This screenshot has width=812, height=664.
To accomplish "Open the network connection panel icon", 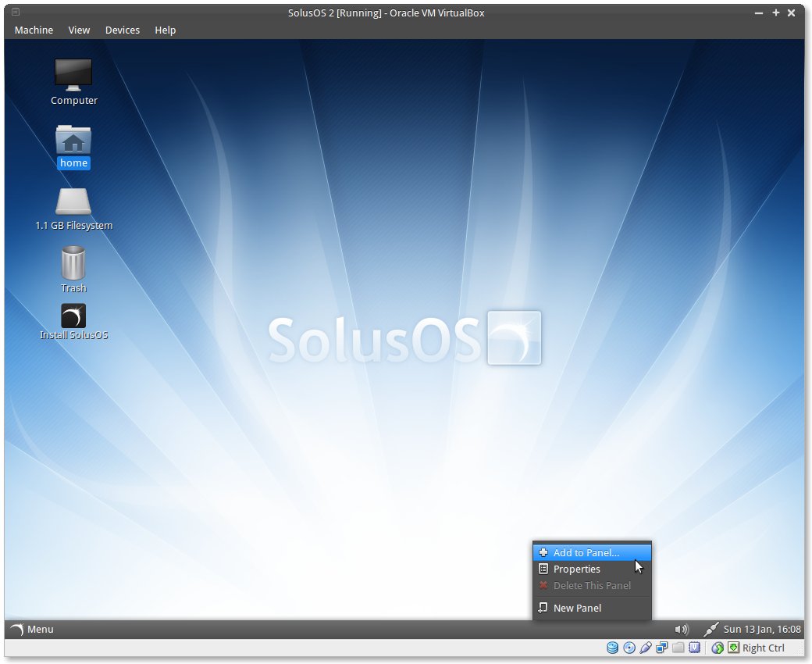I will [x=710, y=630].
